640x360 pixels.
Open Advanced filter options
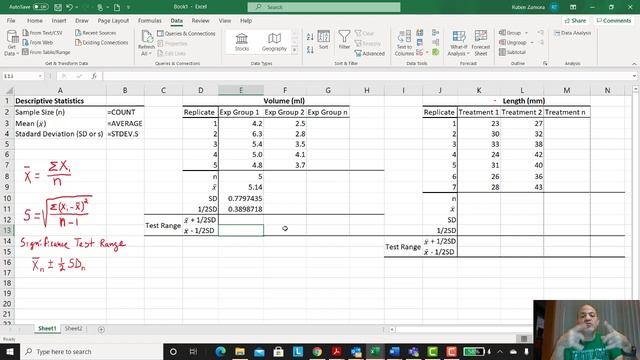(x=370, y=53)
